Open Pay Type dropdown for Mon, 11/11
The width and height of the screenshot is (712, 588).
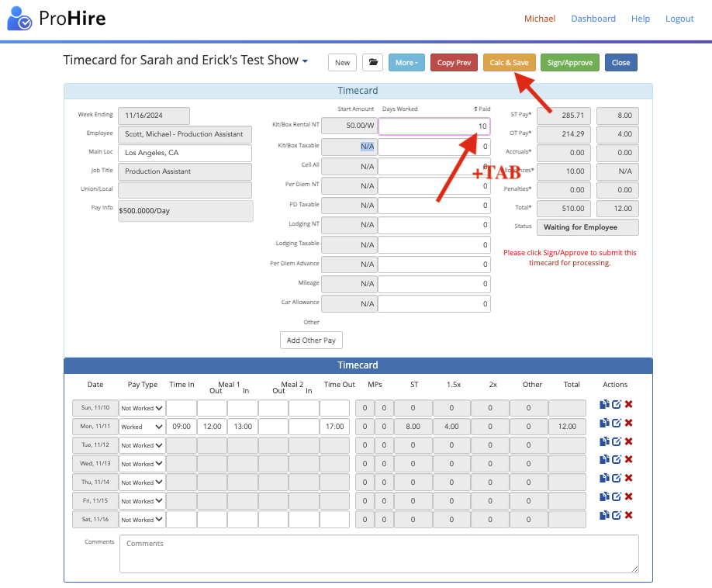point(142,427)
